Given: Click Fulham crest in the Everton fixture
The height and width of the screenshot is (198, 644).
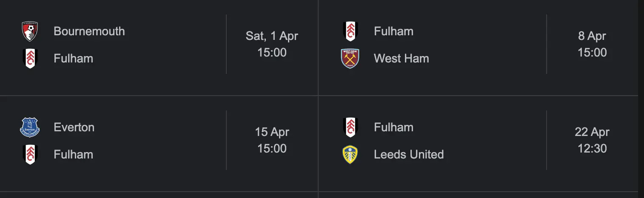Looking at the screenshot, I should point(30,155).
